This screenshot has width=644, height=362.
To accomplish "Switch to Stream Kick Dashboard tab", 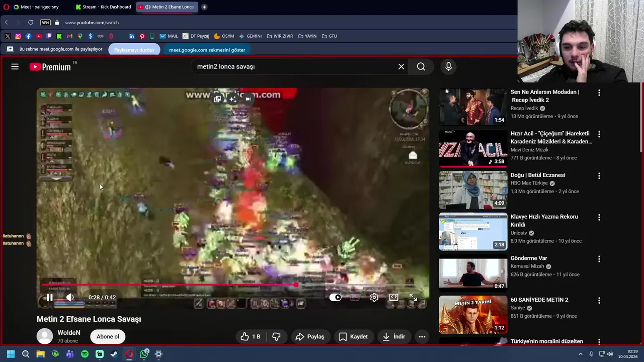I will [104, 7].
